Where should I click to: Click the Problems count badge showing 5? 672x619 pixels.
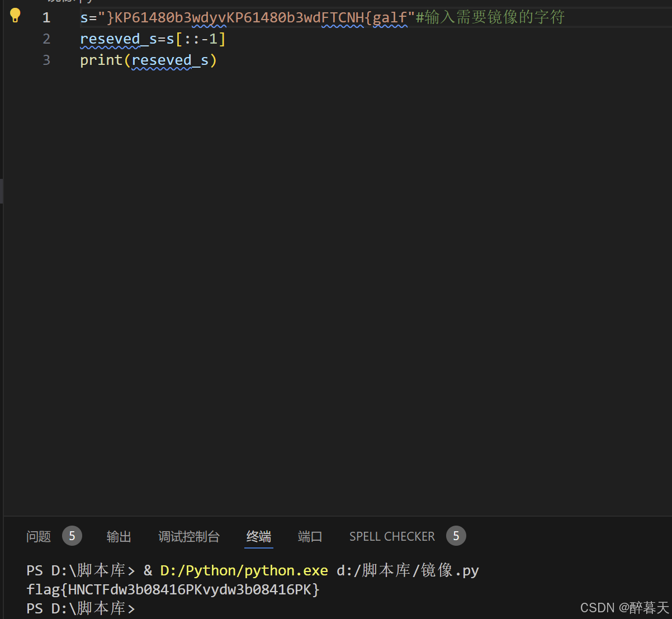[x=72, y=535]
